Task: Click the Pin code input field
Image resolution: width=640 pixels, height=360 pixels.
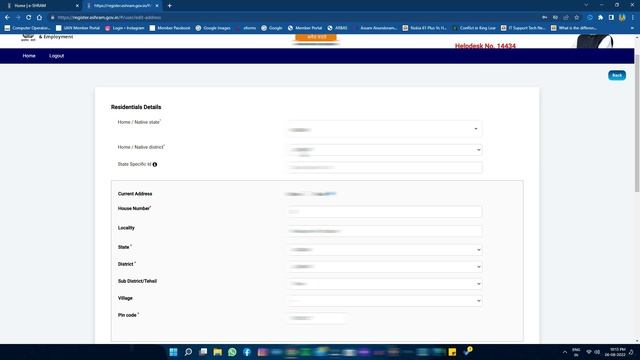Action: click(317, 318)
